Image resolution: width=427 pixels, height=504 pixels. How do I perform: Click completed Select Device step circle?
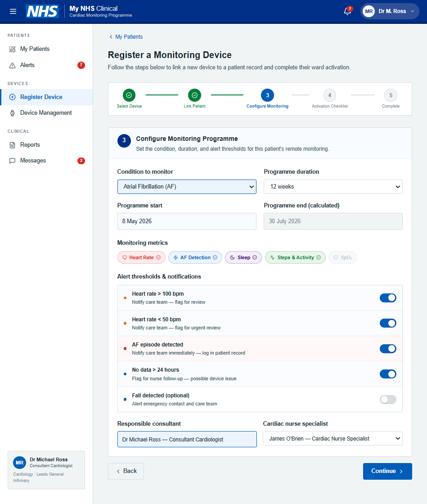[x=129, y=95]
